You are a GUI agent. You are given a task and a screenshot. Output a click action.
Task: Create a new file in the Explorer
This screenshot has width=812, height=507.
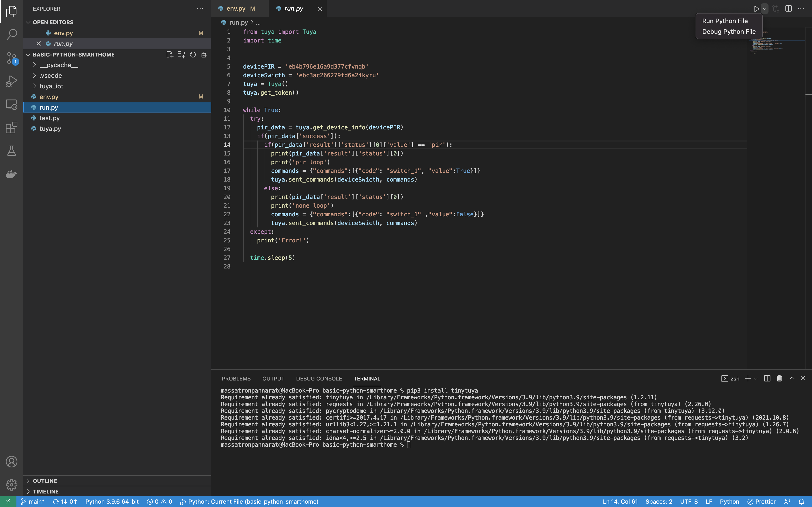[169, 54]
